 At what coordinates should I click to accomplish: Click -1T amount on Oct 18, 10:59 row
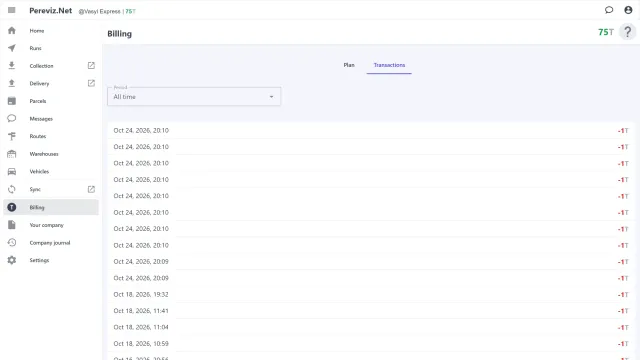point(623,344)
